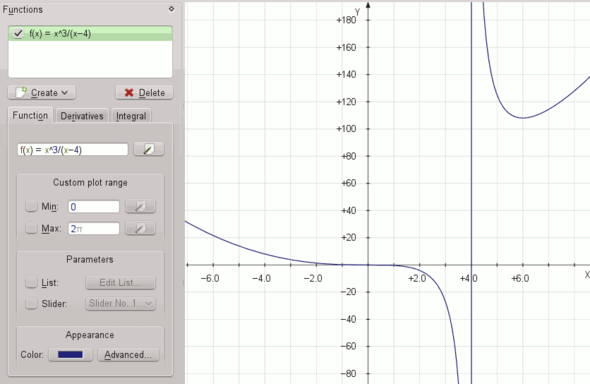This screenshot has height=384, width=590.
Task: Click the blue Color swatch button
Action: 70,355
